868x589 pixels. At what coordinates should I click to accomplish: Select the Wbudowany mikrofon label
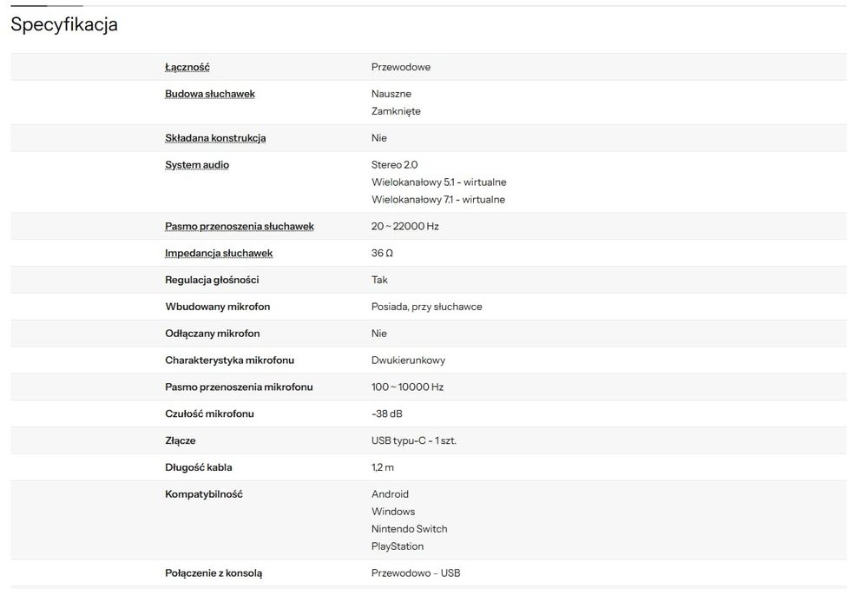(x=217, y=307)
